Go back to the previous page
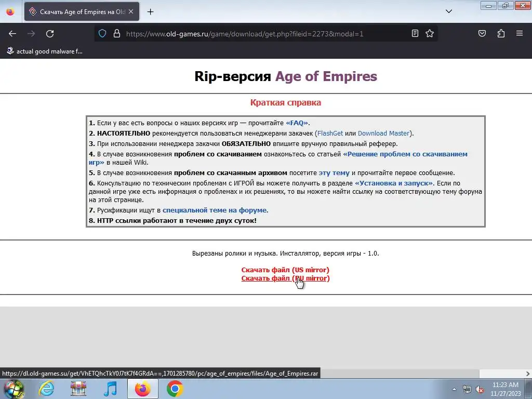 [x=12, y=34]
